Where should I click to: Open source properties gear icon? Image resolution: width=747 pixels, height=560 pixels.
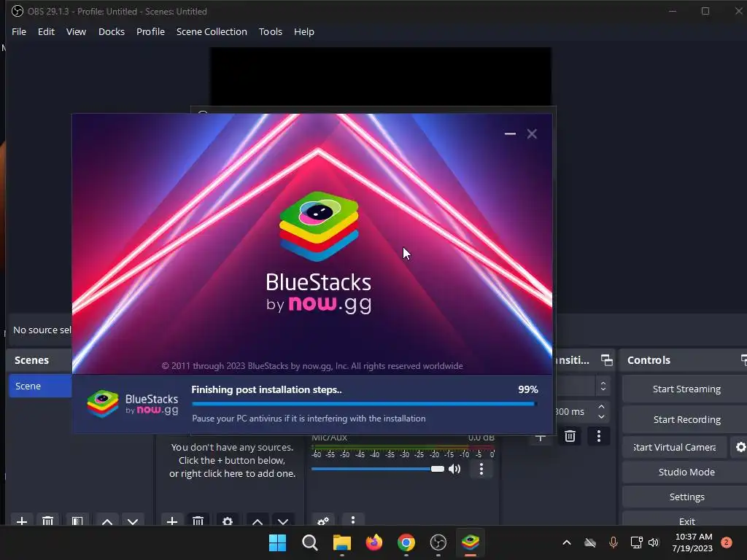click(228, 521)
